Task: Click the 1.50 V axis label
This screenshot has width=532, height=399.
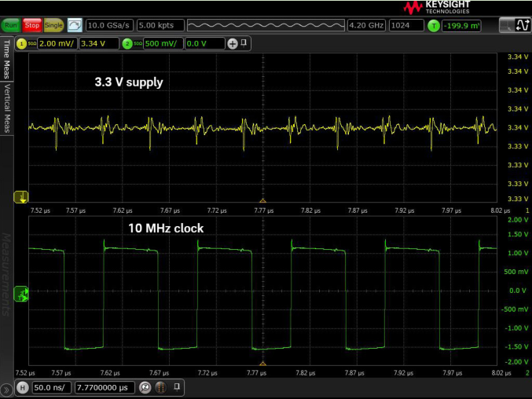Action: point(518,234)
